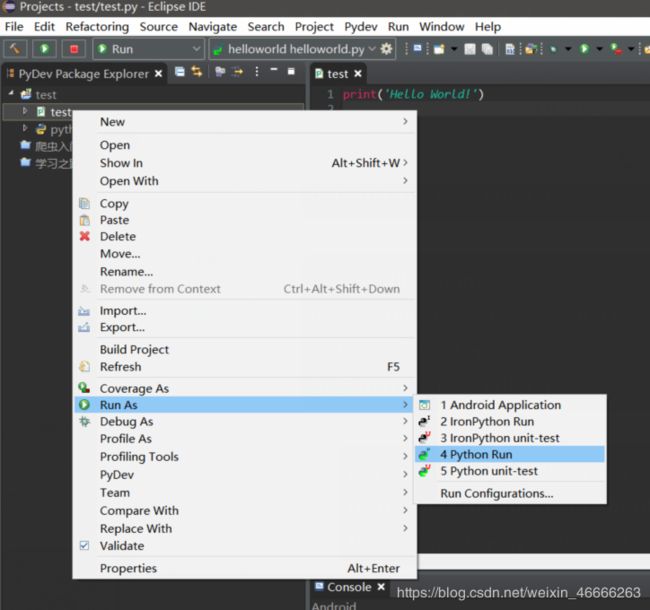Minimize the PyDev Package Explorer panel
This screenshot has width=650, height=610.
274,70
